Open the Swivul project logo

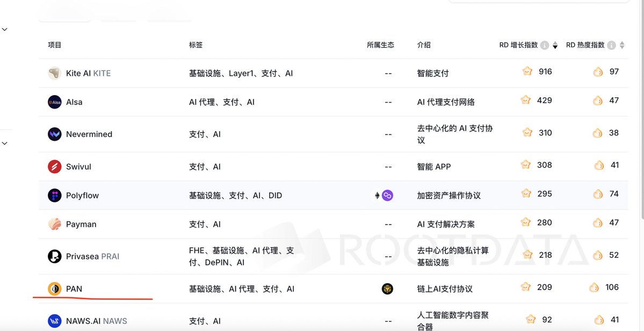55,167
